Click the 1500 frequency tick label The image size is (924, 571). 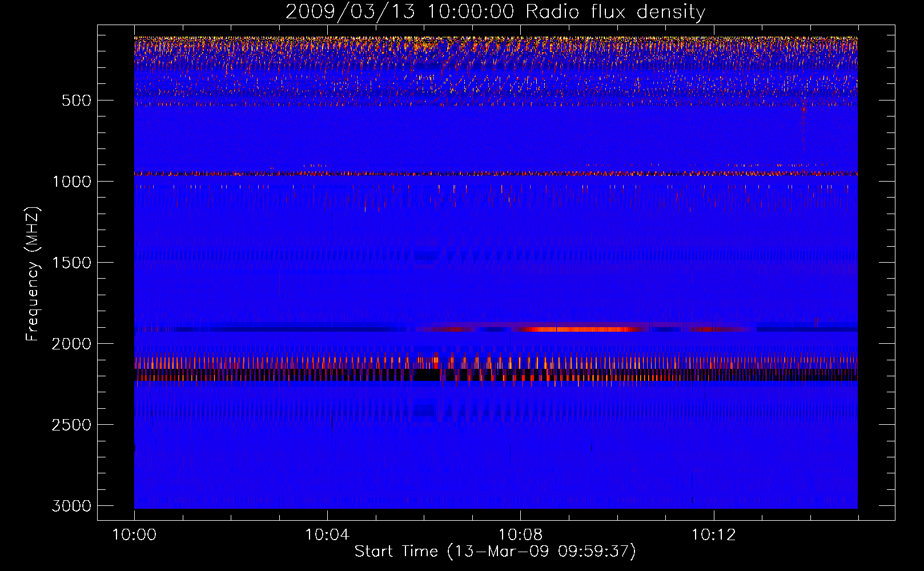[71, 263]
